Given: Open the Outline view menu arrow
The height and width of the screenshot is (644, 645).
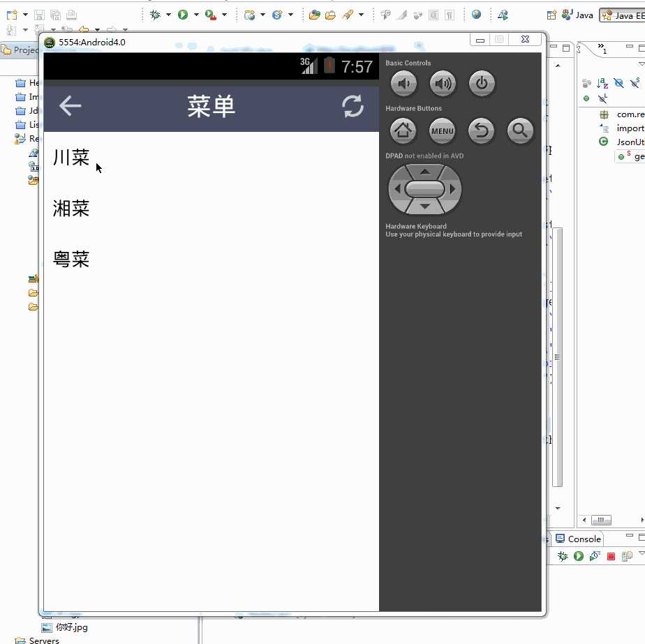Looking at the screenshot, I should [642, 63].
